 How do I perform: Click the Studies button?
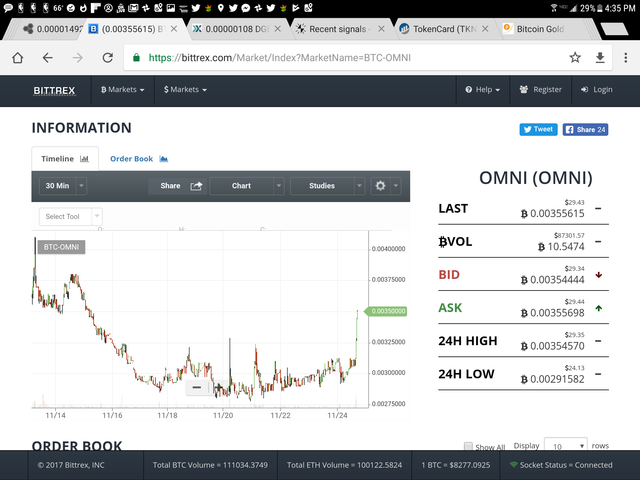click(322, 186)
